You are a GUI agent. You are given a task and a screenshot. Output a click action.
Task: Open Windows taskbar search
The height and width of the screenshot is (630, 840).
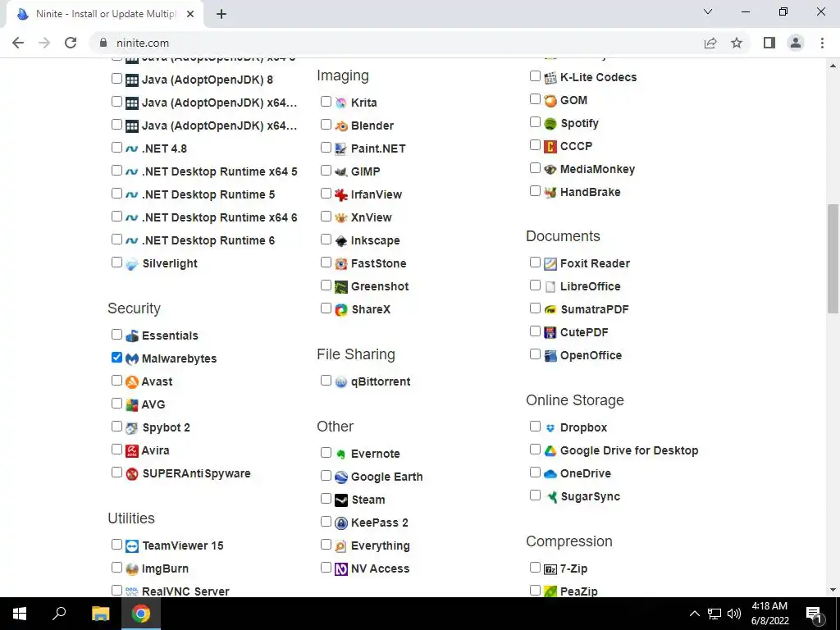coord(59,614)
